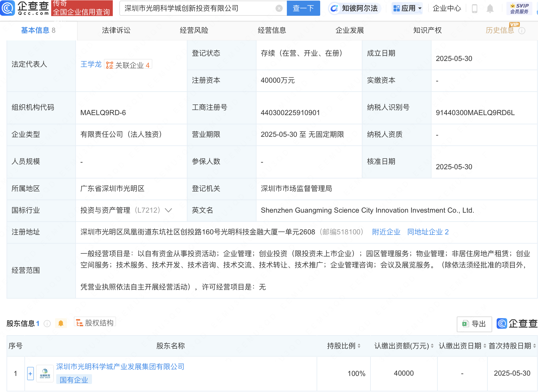Open the 应用 dropdown menu
Image resolution: width=538 pixels, height=392 pixels.
(407, 8)
